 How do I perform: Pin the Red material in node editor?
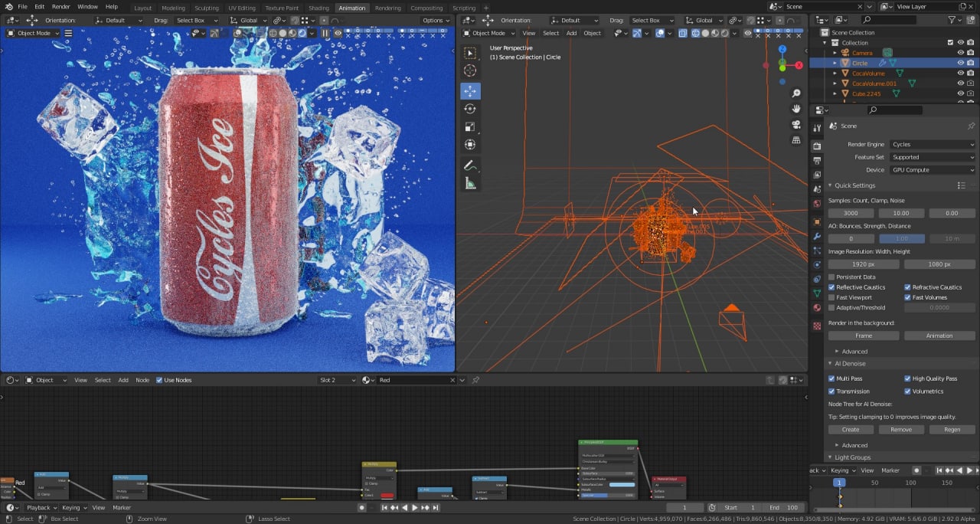(x=475, y=380)
